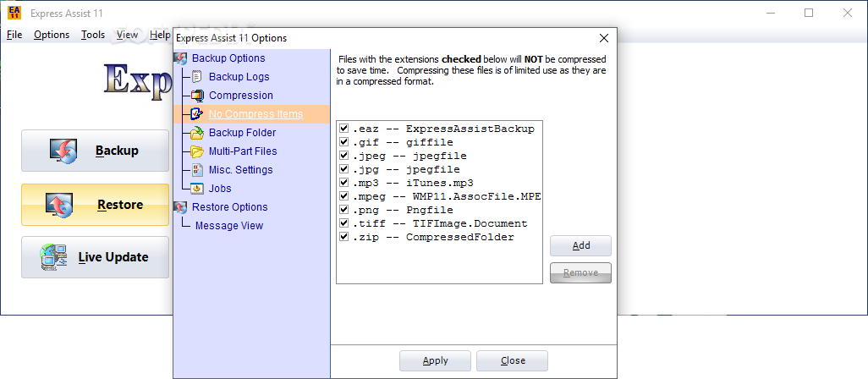Open the Tools menu

coord(93,35)
